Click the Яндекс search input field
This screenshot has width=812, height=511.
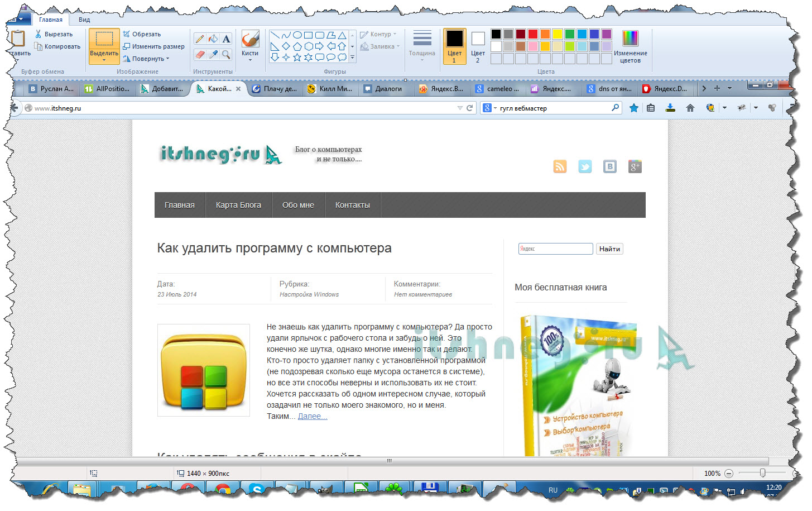(x=555, y=249)
